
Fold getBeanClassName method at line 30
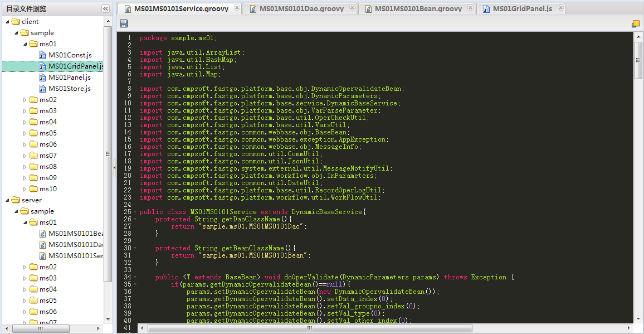click(x=135, y=248)
